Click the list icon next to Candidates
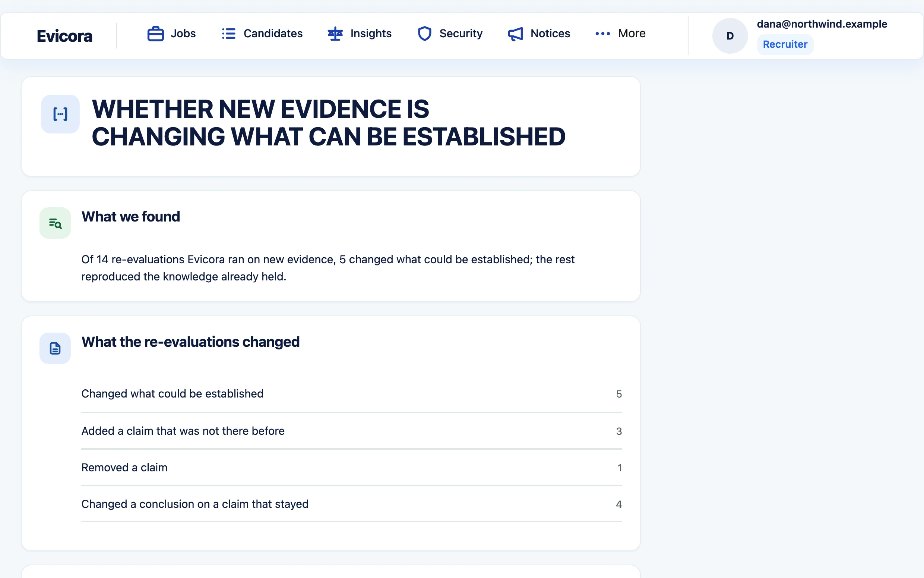Viewport: 924px width, 578px height. click(x=228, y=34)
